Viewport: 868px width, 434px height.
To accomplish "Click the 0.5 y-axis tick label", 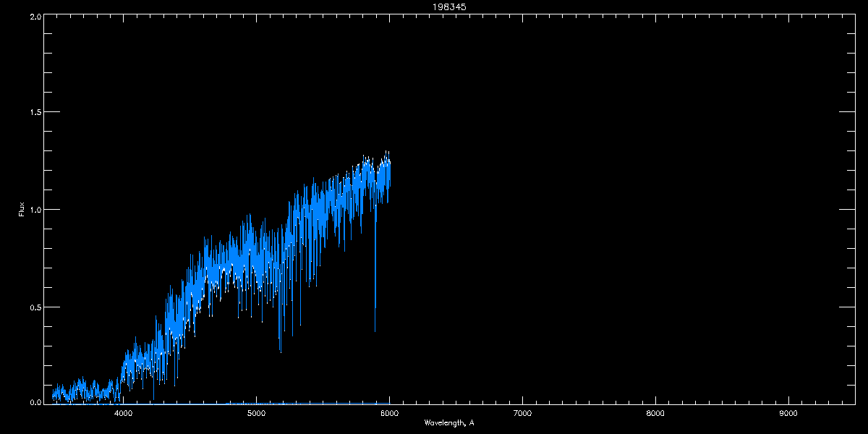I will [x=35, y=307].
